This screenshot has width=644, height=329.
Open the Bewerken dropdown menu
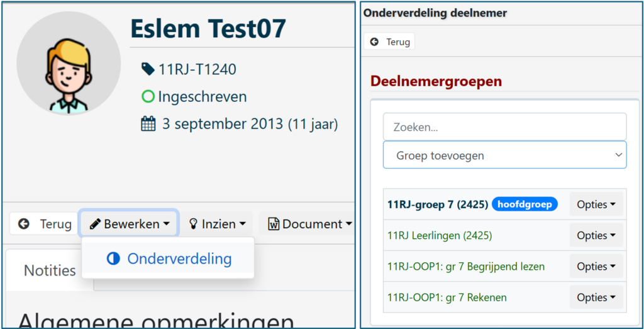point(129,224)
